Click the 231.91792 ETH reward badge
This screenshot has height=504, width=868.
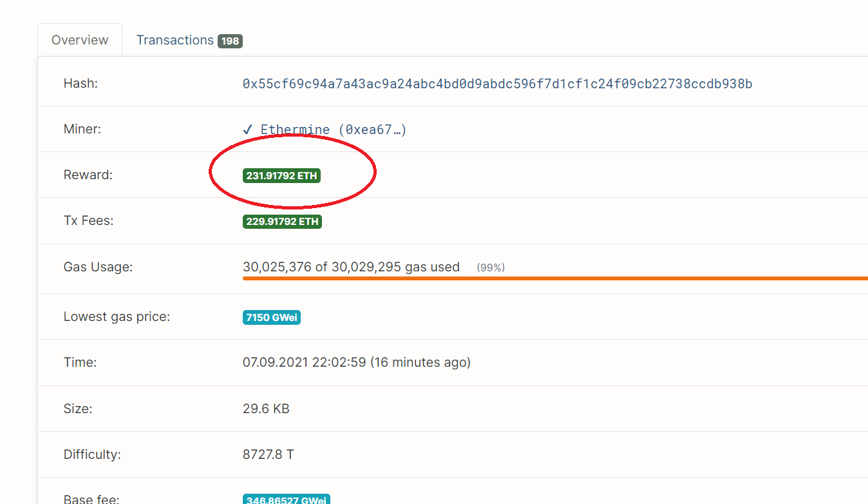281,175
